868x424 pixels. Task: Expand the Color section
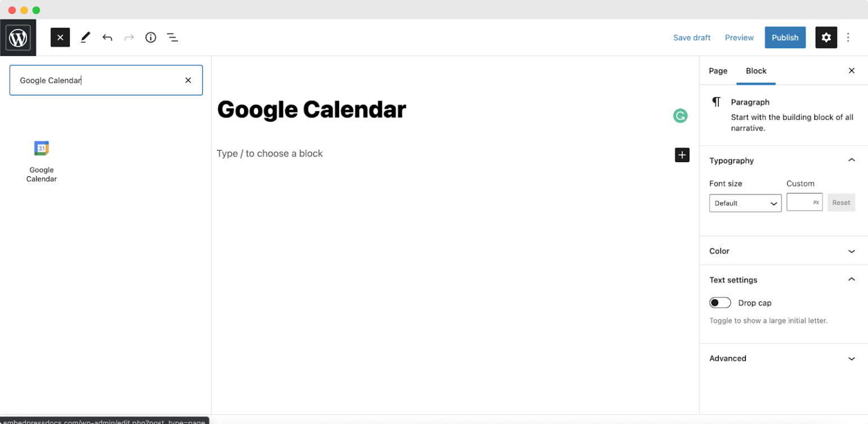click(x=783, y=251)
